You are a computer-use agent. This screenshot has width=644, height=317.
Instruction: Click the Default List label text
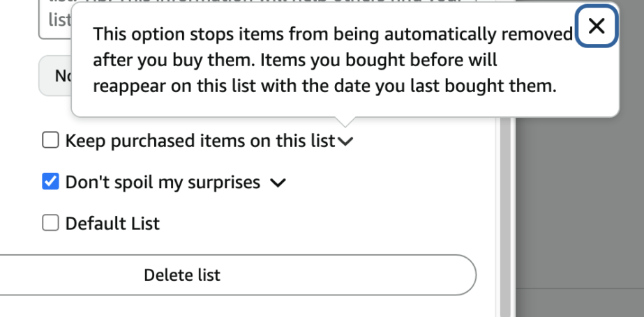(112, 224)
